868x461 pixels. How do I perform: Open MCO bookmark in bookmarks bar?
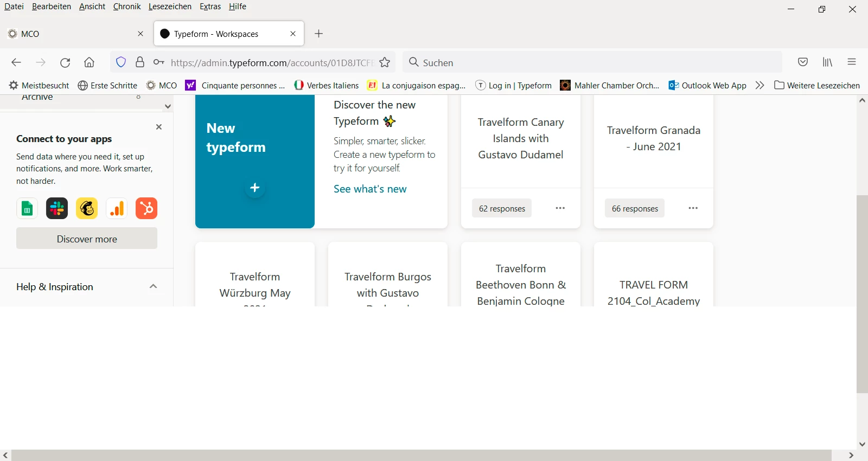[162, 85]
